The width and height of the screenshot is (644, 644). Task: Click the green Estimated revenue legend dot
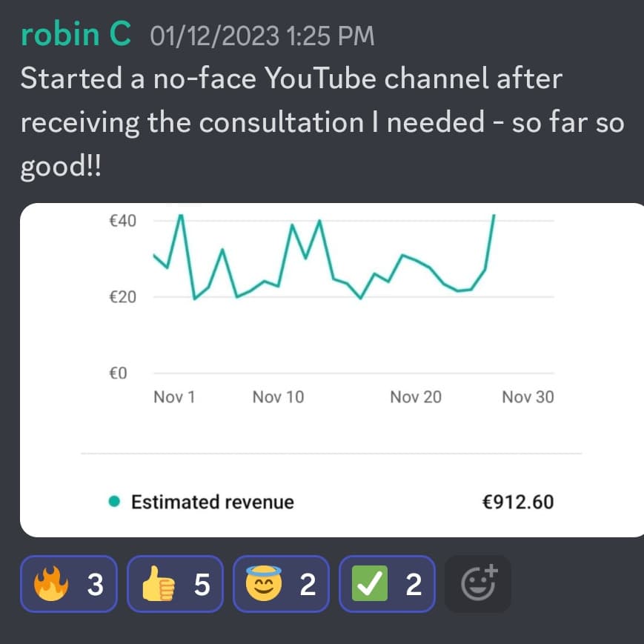pos(114,502)
